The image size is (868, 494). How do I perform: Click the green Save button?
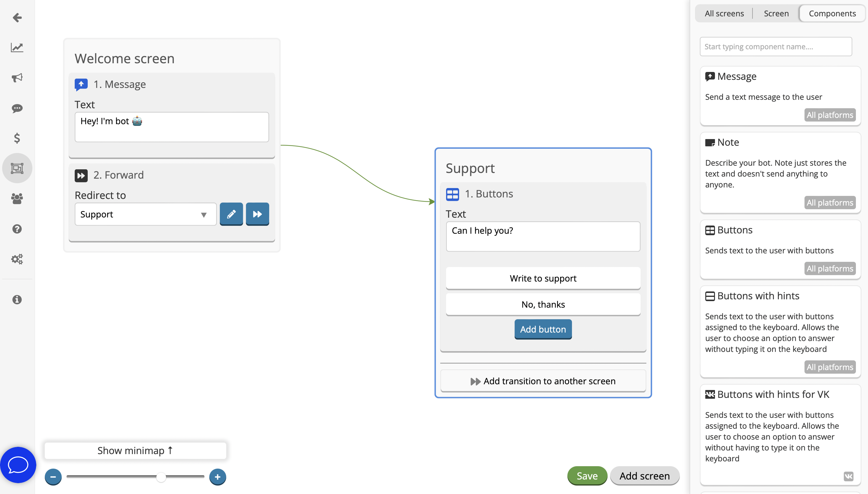pos(587,475)
